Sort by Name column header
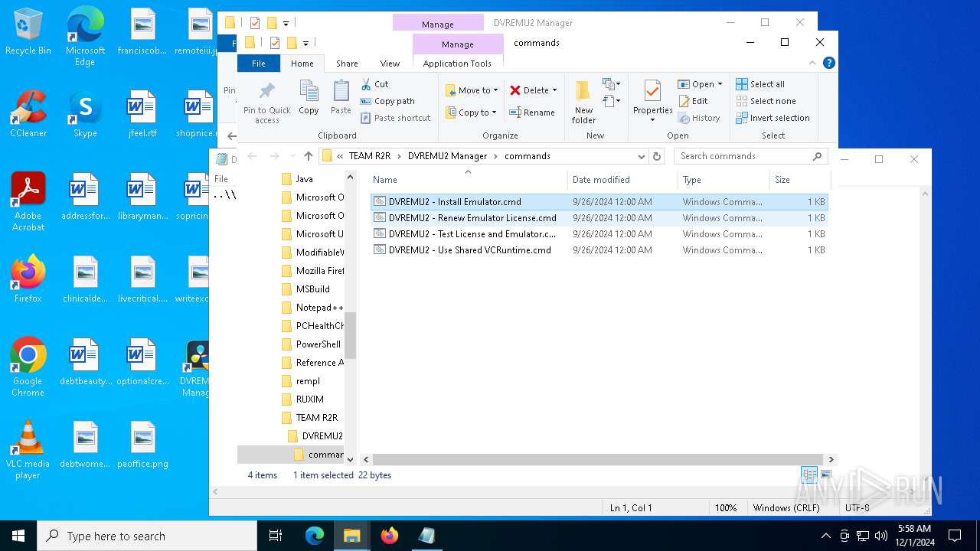Viewport: 980px width, 551px height. [384, 180]
